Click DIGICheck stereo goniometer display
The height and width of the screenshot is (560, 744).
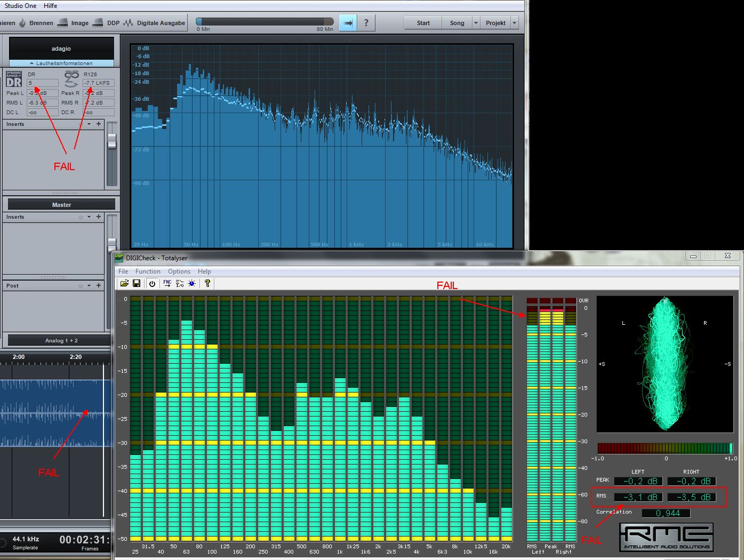[x=665, y=364]
